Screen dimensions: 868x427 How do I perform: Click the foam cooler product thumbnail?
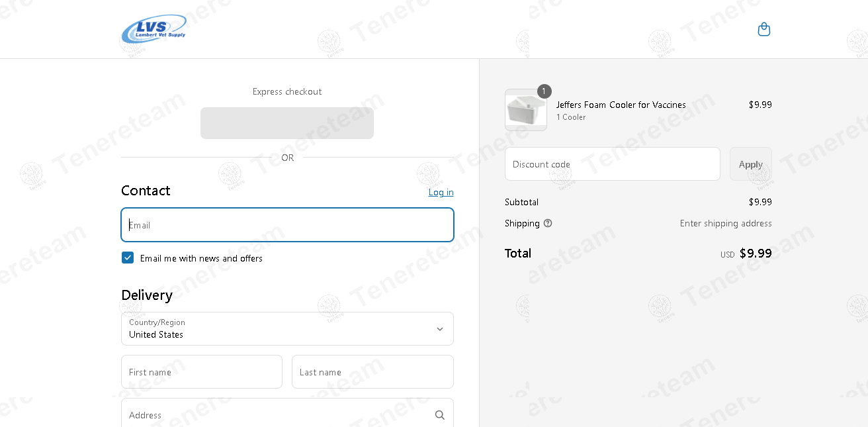click(x=526, y=111)
